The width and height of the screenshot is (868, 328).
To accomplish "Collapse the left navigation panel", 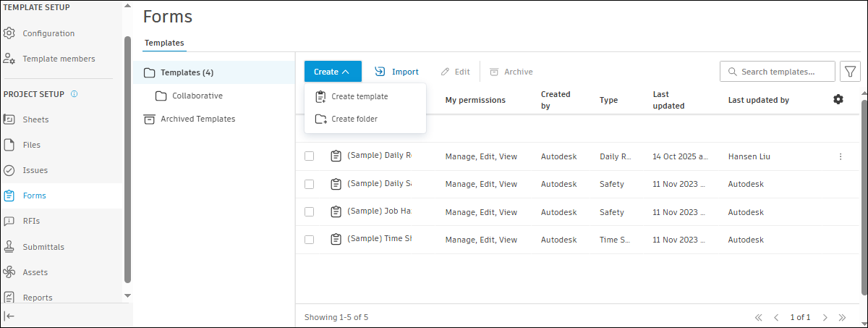I will tap(10, 316).
